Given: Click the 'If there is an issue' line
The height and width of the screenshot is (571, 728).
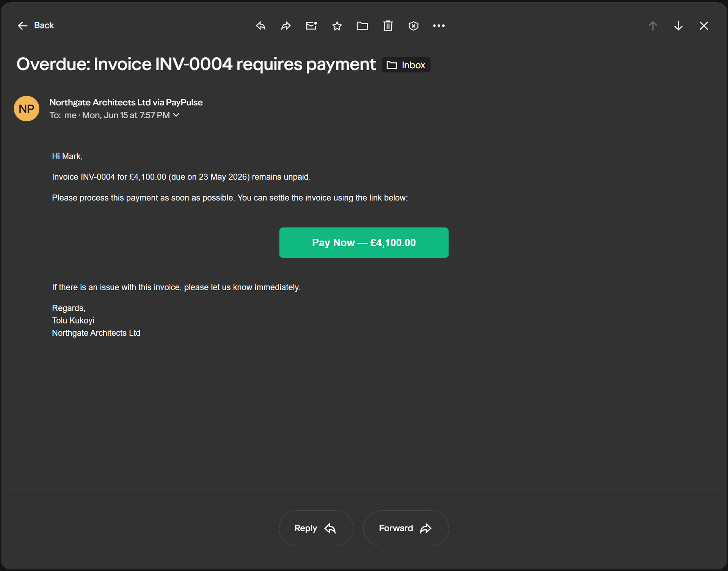Looking at the screenshot, I should pos(176,287).
